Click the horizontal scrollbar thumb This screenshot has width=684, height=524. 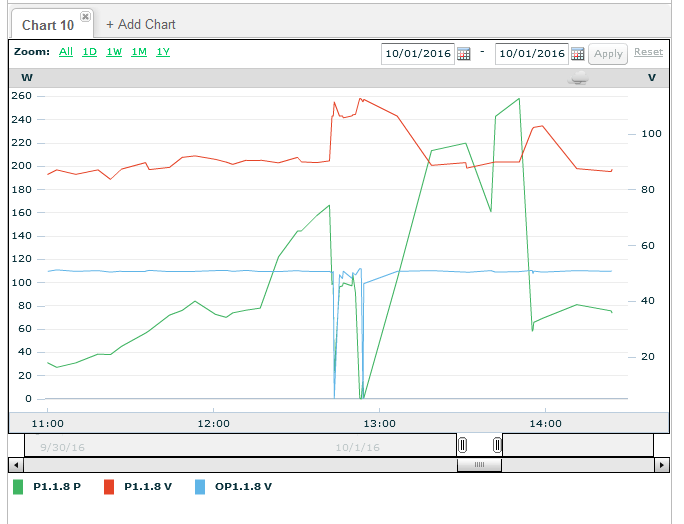(x=479, y=465)
